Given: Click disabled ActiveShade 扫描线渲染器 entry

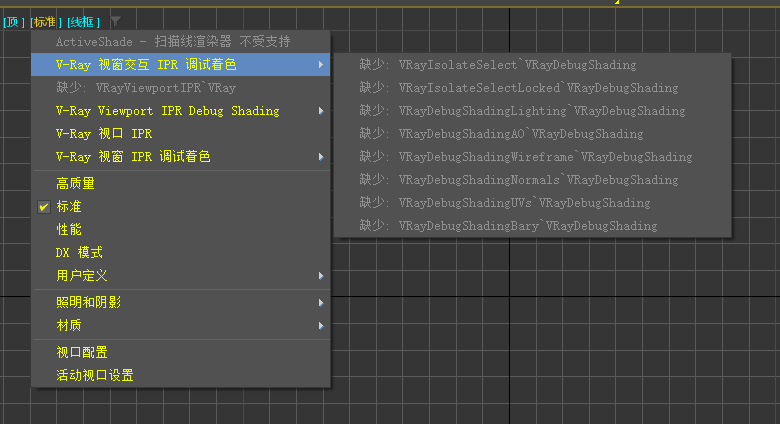Looking at the screenshot, I should tap(181, 42).
